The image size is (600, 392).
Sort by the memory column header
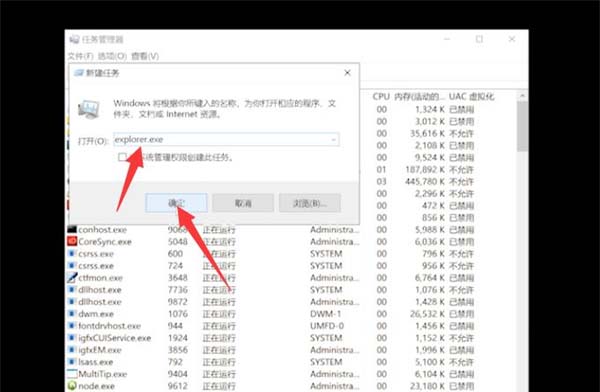click(x=419, y=97)
